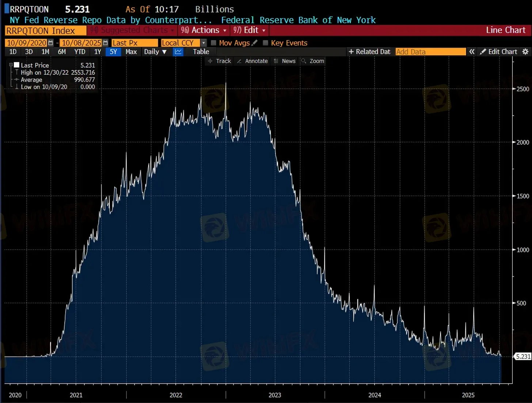Open the Daily periodicity dropdown

click(x=155, y=52)
